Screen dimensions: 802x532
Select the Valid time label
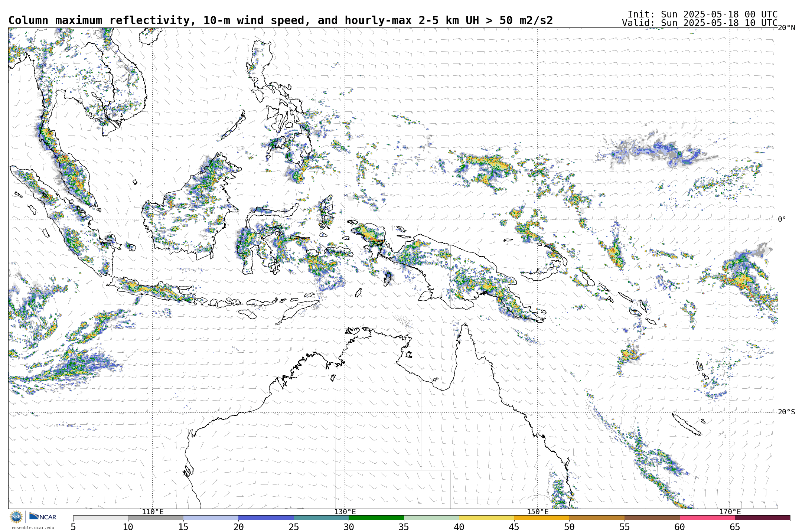click(700, 23)
